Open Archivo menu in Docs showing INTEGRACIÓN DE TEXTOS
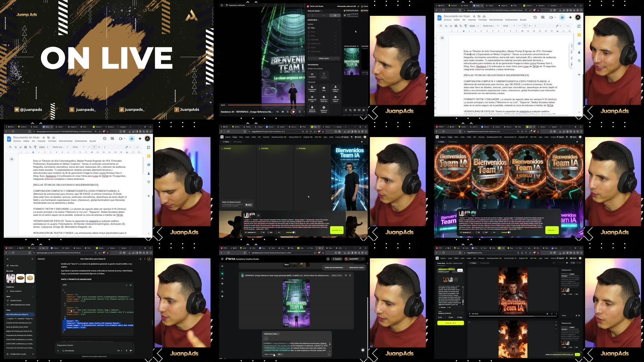Image resolution: width=644 pixels, height=362 pixels. pyautogui.click(x=17, y=141)
